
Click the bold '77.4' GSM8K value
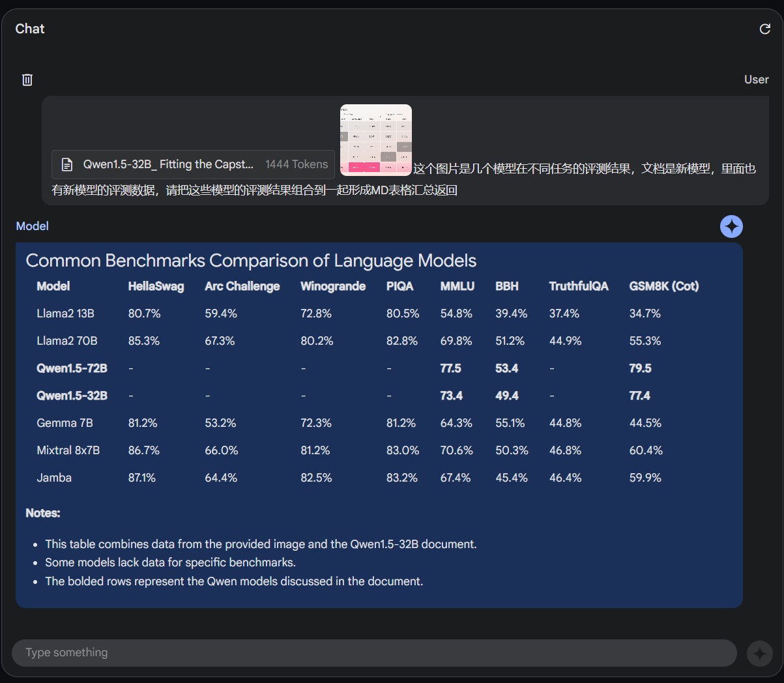(640, 396)
